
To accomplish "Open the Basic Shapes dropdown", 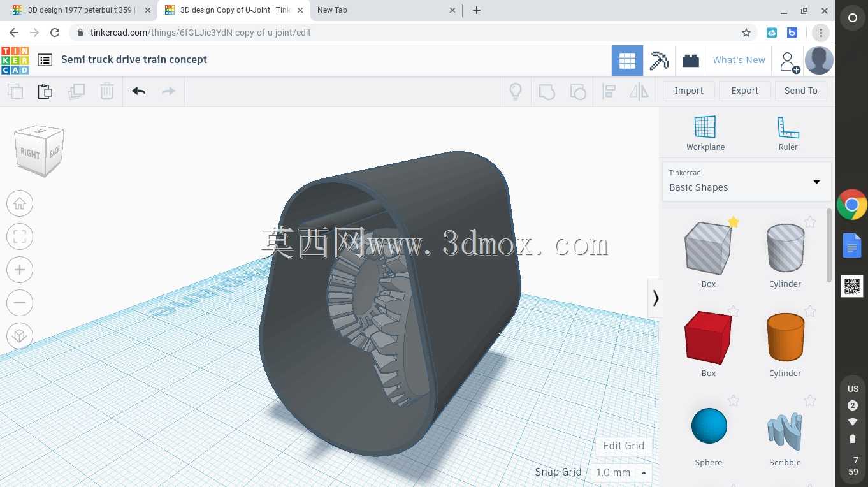I will tap(746, 181).
